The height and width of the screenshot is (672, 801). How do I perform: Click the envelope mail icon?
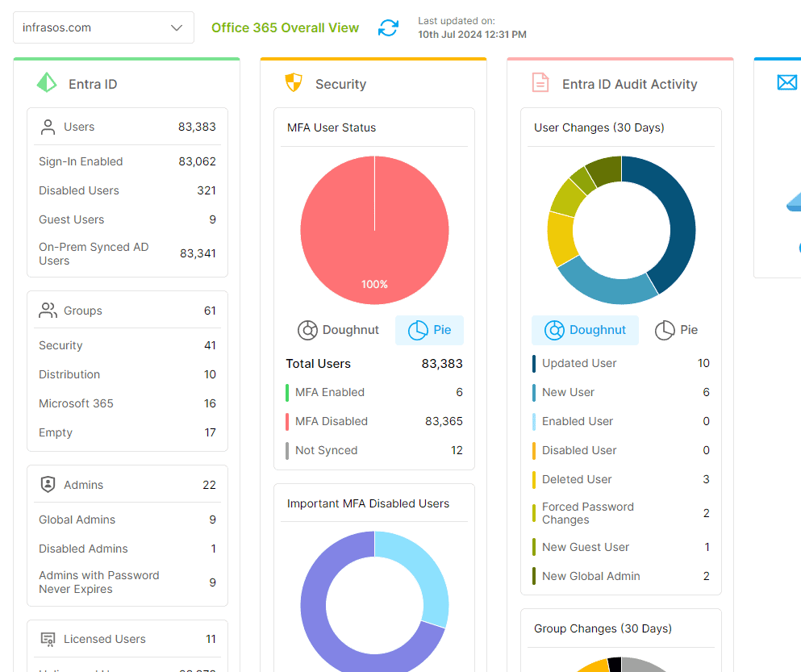pyautogui.click(x=786, y=82)
